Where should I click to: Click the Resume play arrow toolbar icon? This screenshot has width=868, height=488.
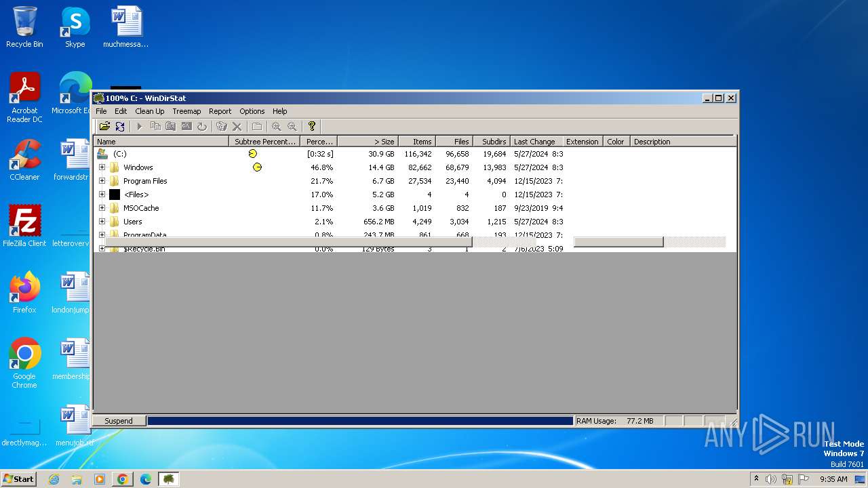tap(140, 126)
